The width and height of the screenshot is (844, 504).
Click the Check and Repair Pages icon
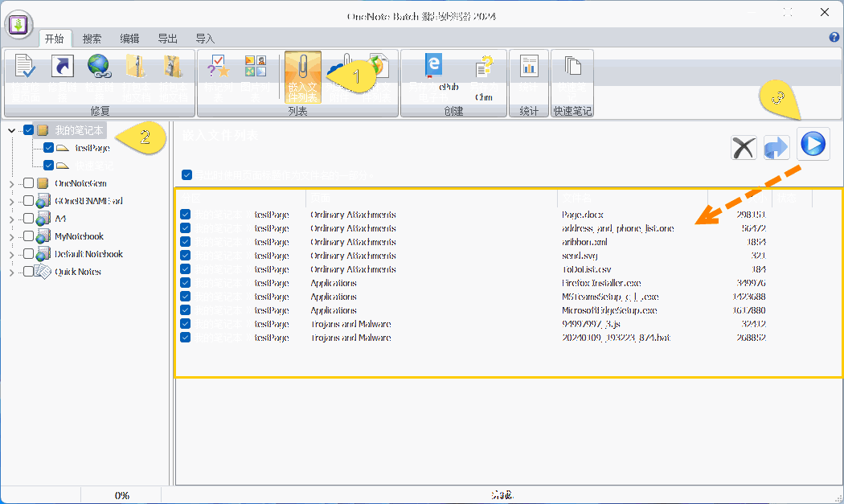[25, 66]
